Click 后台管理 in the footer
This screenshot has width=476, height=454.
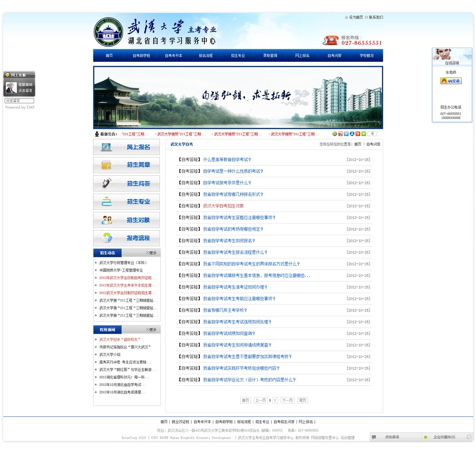tap(348, 437)
